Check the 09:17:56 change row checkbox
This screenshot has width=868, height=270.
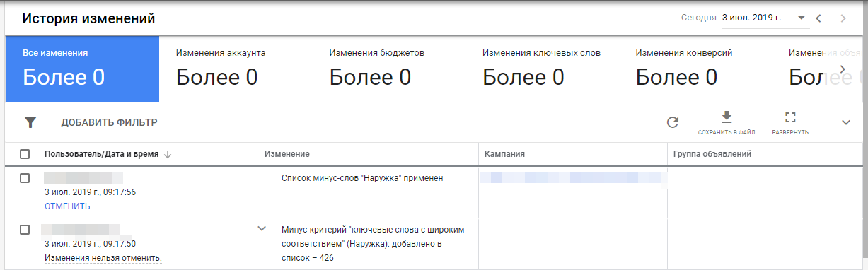coord(25,178)
